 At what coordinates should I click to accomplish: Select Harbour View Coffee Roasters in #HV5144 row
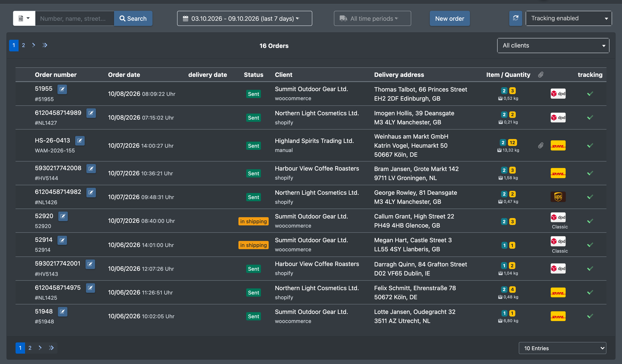tap(317, 169)
